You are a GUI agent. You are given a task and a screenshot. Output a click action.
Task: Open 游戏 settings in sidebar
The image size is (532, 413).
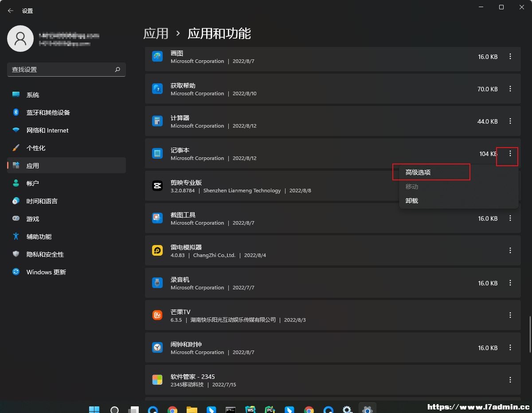(66, 219)
